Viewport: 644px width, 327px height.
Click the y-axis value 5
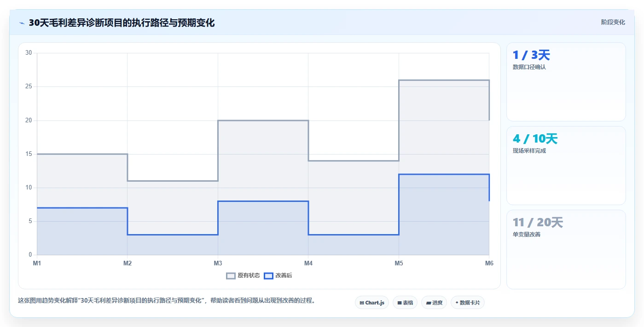coord(30,221)
